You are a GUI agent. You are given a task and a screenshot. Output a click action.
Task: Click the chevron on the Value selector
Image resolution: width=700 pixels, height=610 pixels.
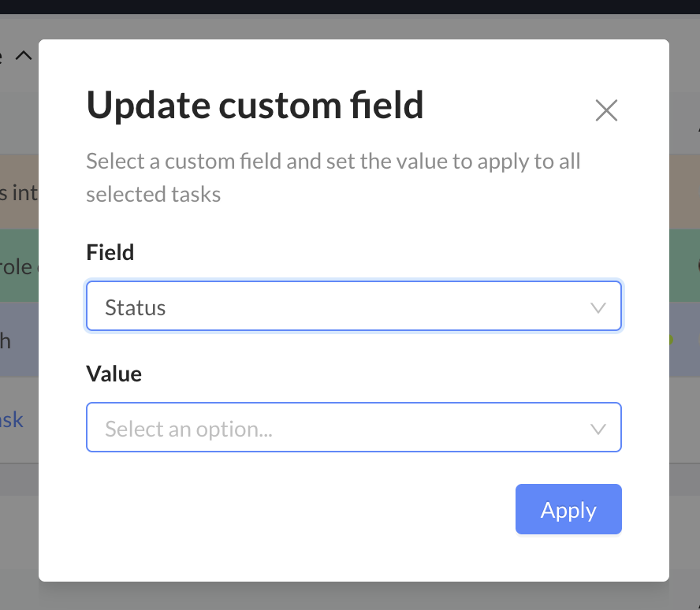click(x=598, y=427)
